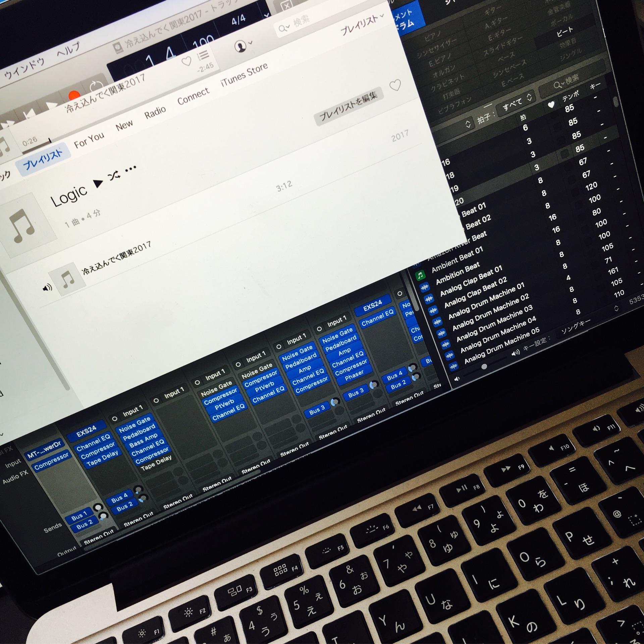Viewport: 644px width, 644px height.
Task: Switch to the Connect tab
Action: click(193, 97)
